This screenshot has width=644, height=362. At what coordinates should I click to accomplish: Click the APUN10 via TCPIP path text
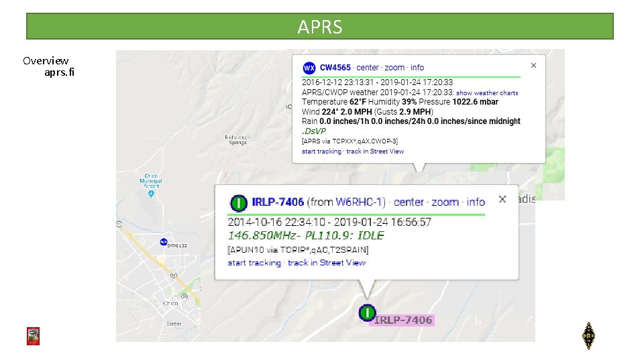tap(298, 250)
